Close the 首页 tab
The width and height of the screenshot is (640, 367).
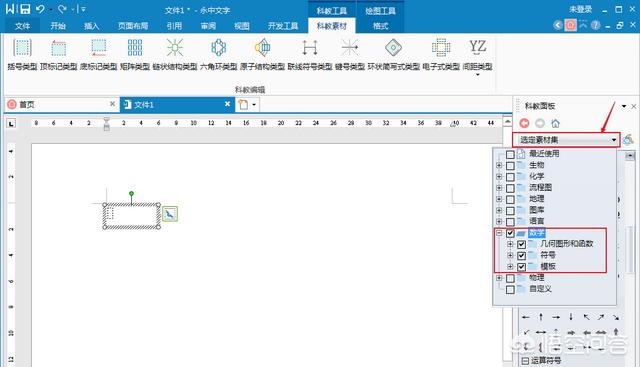pos(112,105)
